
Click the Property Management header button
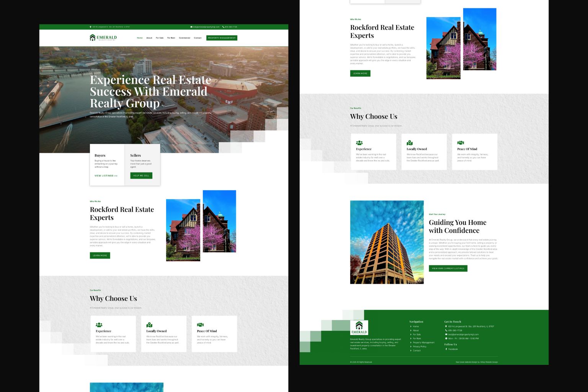[222, 38]
